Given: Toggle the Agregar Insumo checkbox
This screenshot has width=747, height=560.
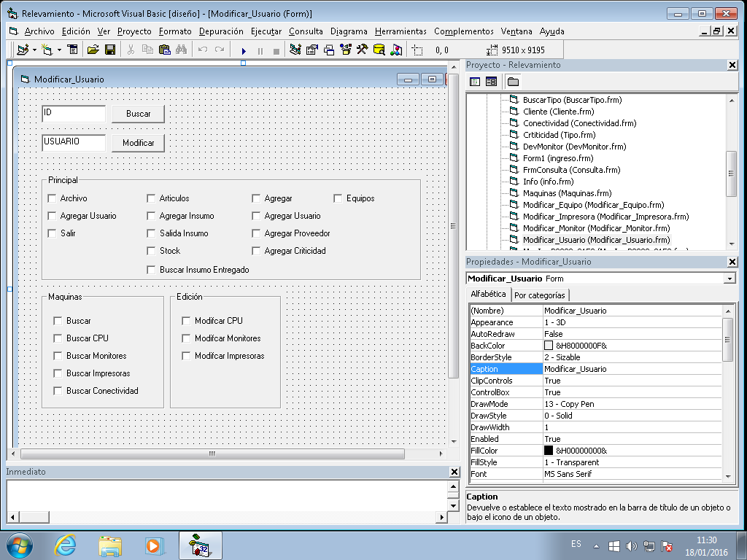Looking at the screenshot, I should (x=151, y=216).
